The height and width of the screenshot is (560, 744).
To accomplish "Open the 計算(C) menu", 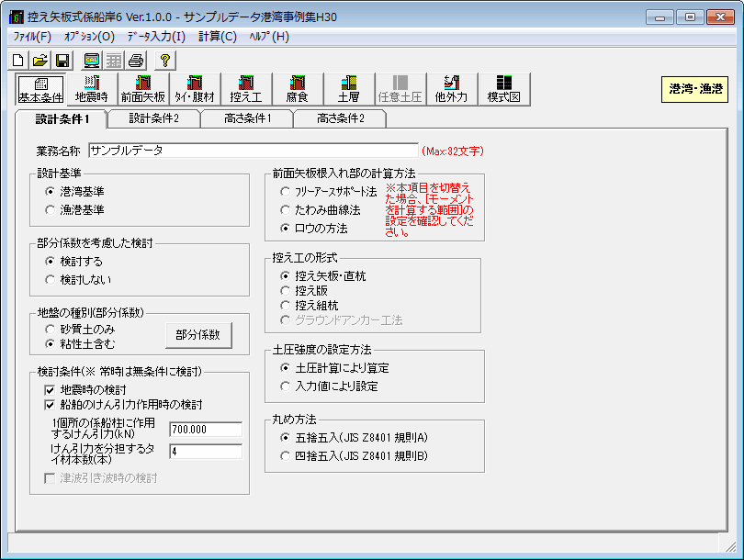I will click(218, 37).
